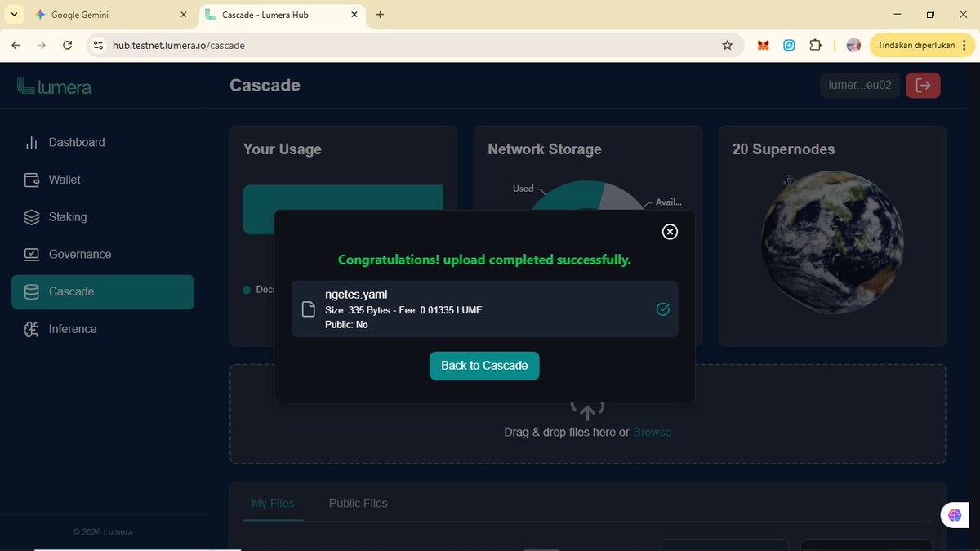Open a new browser tab
The height and width of the screenshot is (551, 980).
(381, 15)
